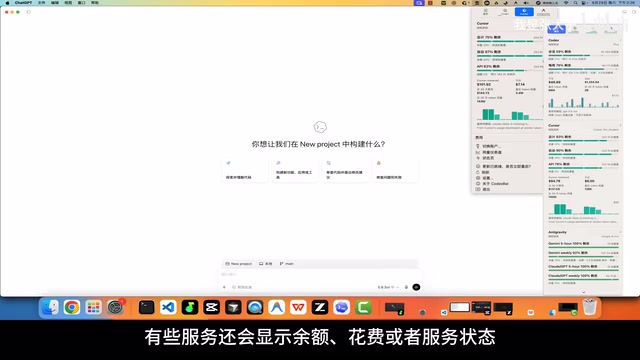Open CapCut from the Dock
Screen dimensions: 640x360
pos(211,307)
